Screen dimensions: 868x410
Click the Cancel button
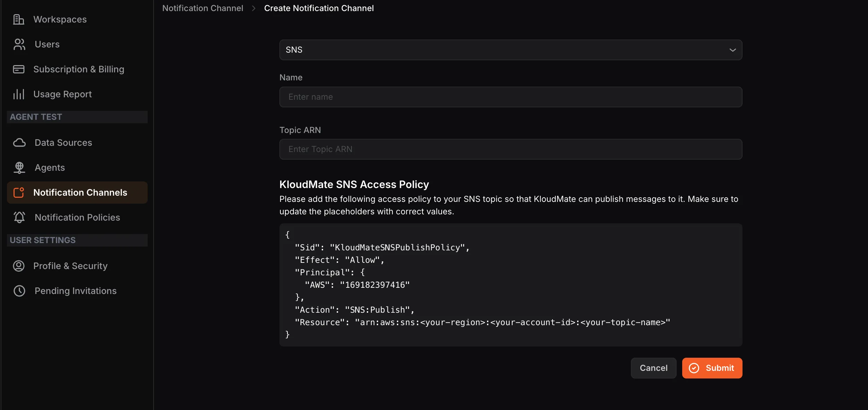pos(653,368)
